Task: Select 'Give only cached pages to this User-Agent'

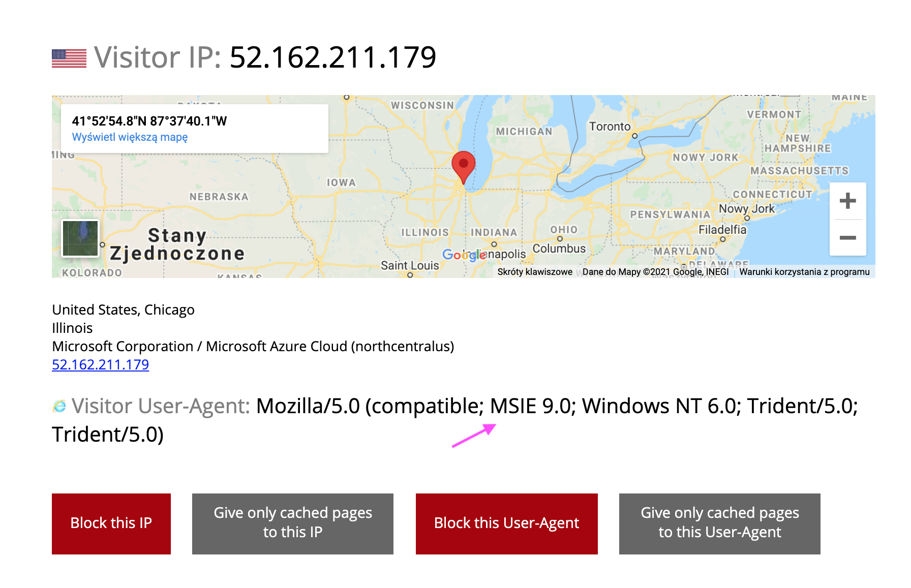Action: pos(720,523)
